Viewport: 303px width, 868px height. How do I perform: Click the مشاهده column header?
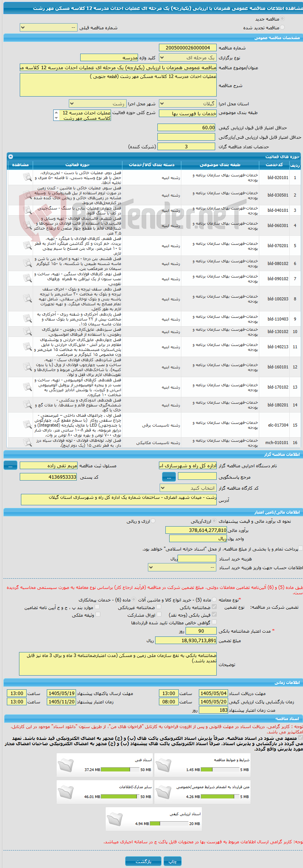pyautogui.click(x=21, y=165)
